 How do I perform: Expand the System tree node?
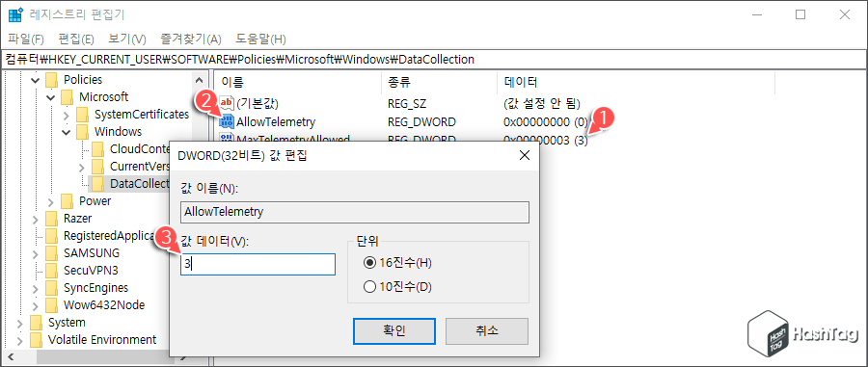pyautogui.click(x=20, y=323)
